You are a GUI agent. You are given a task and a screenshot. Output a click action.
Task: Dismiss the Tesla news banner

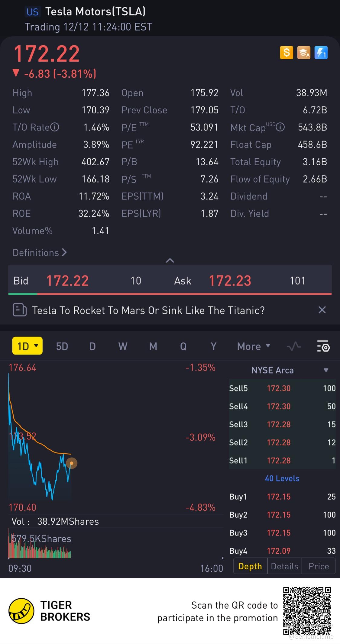(322, 310)
